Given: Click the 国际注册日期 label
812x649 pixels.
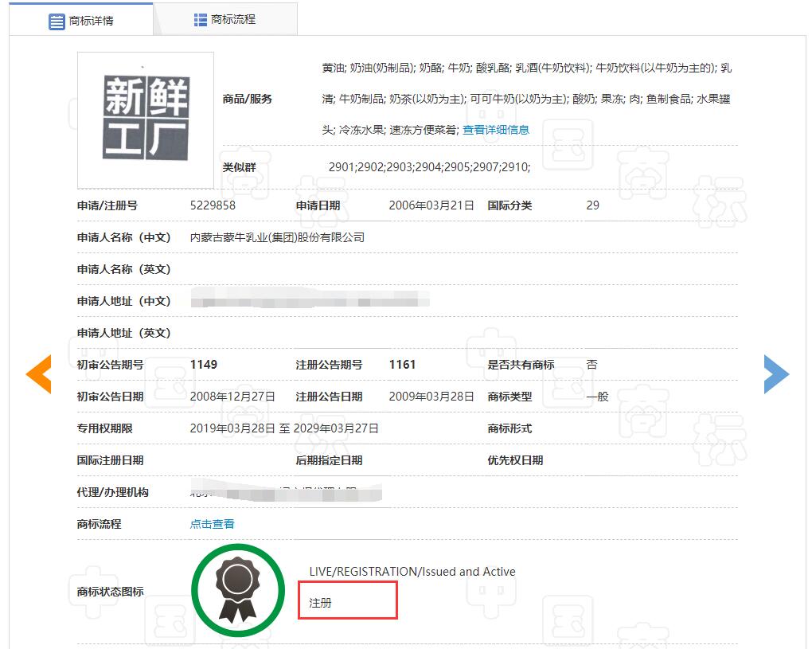Looking at the screenshot, I should tap(110, 460).
